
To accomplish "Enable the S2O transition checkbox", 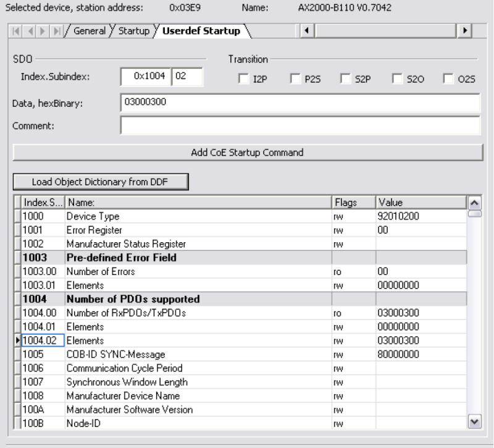I will pos(397,78).
